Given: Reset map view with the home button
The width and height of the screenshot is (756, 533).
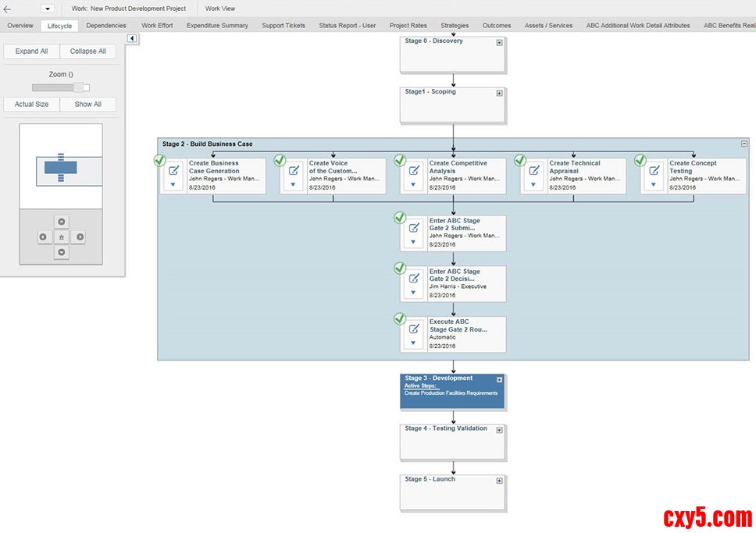Looking at the screenshot, I should pyautogui.click(x=61, y=237).
